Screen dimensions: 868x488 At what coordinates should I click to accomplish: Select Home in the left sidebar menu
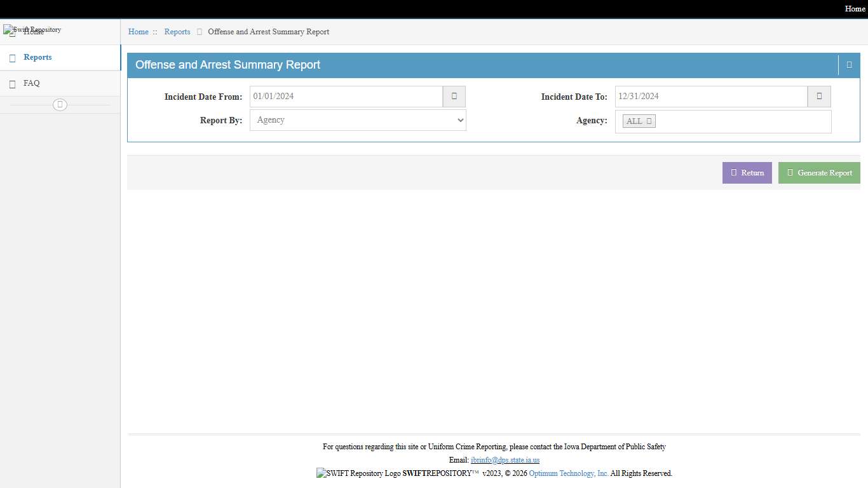click(x=34, y=32)
